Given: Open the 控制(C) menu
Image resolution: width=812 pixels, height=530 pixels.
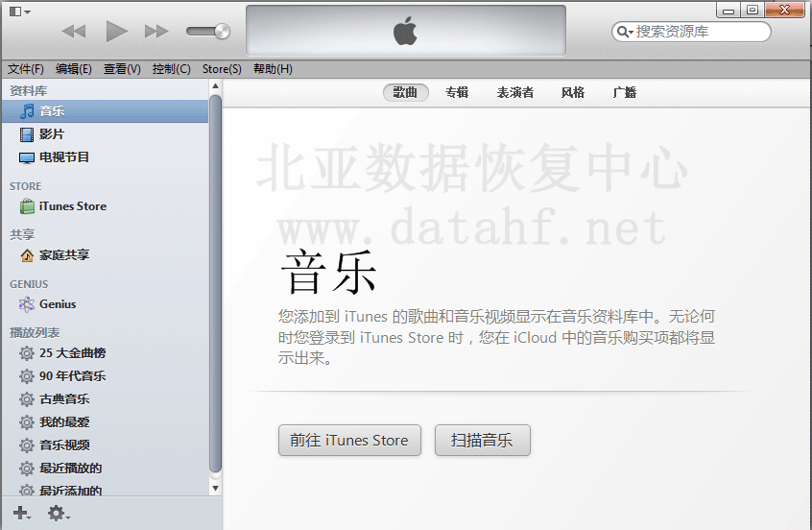Looking at the screenshot, I should pyautogui.click(x=172, y=69).
